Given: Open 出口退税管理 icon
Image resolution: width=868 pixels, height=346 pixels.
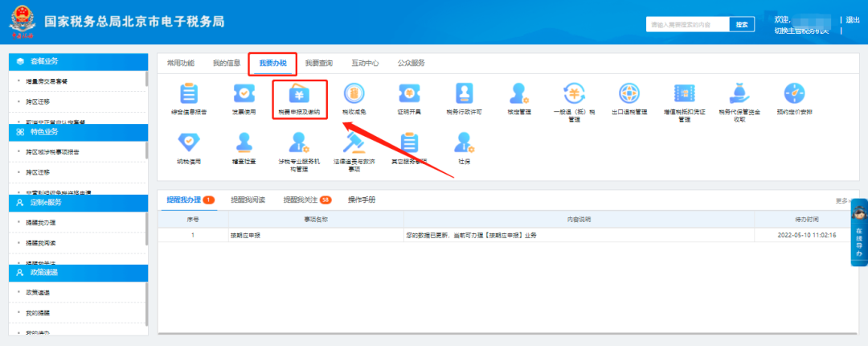Looking at the screenshot, I should click(x=629, y=93).
